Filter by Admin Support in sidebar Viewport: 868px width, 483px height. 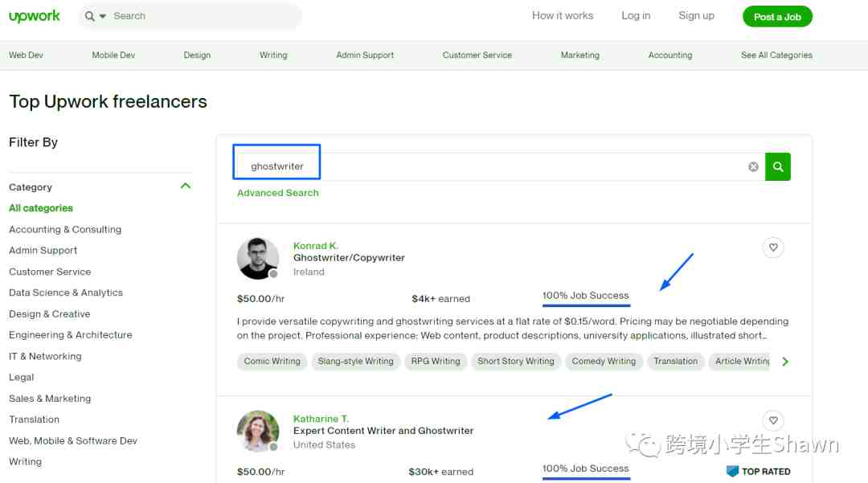(43, 250)
